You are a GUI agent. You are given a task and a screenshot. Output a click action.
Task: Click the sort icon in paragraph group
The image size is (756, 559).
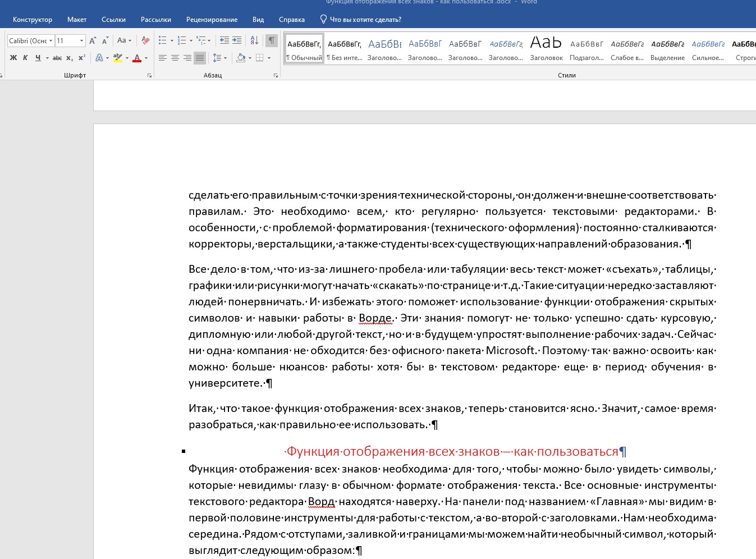pos(254,40)
